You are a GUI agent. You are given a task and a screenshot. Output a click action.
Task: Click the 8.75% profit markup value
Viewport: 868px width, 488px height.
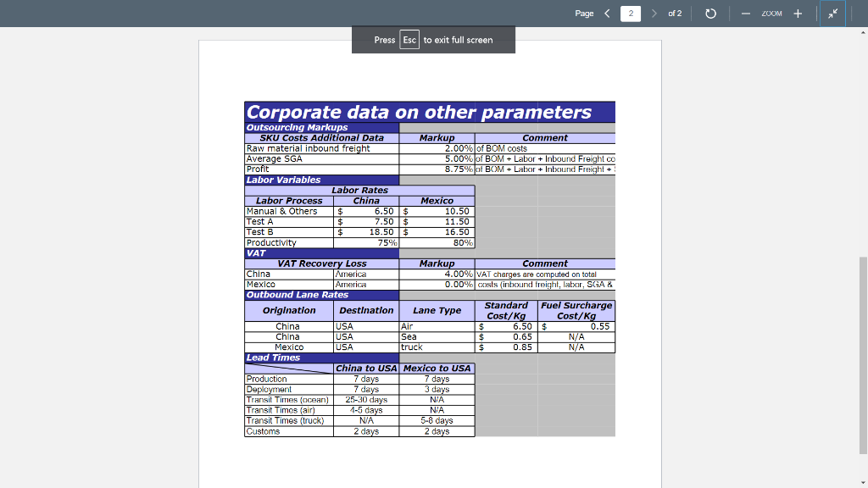[x=459, y=169]
